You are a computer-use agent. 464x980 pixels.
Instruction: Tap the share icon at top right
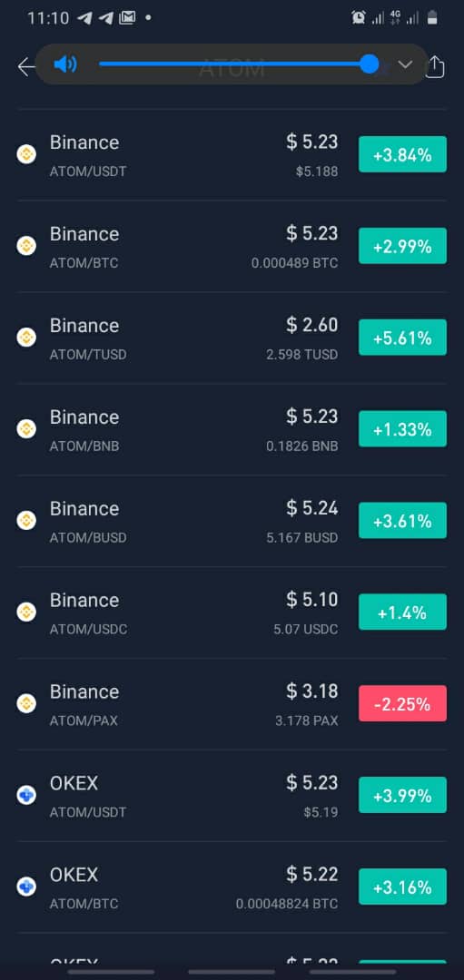coord(435,66)
